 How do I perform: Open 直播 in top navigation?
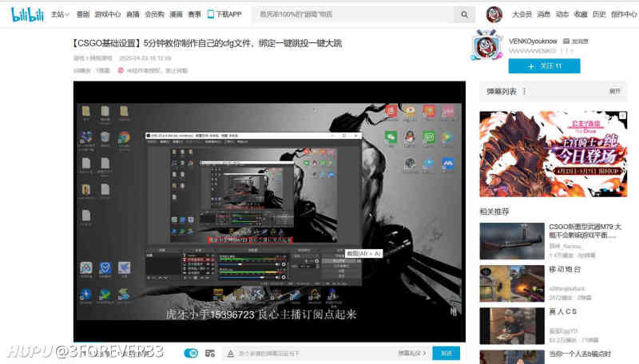click(133, 14)
